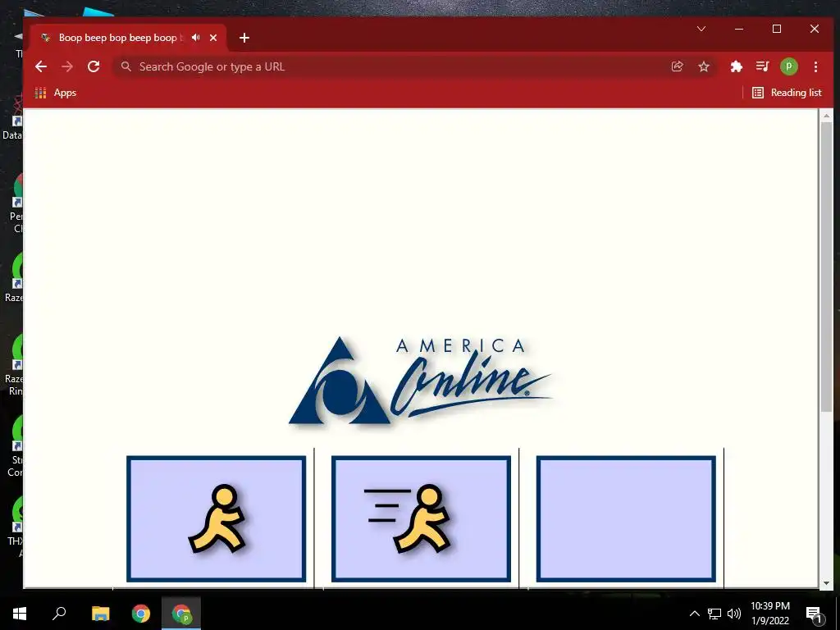Open the clock showing 10:39 PM

[769, 614]
